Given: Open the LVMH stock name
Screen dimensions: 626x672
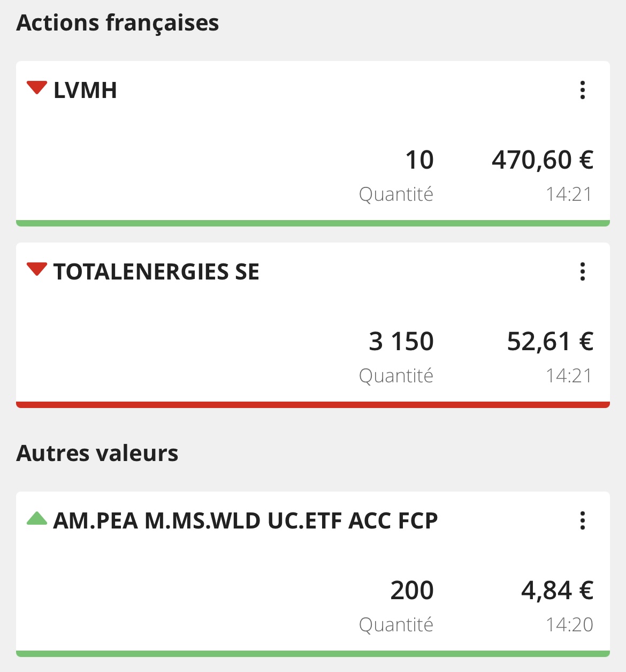Looking at the screenshot, I should [85, 90].
